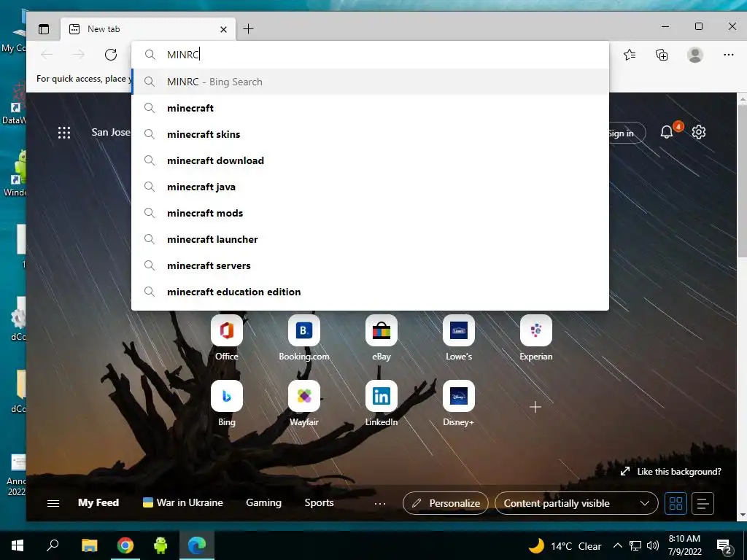Open the profile avatar icon
747x560 pixels.
coord(695,55)
